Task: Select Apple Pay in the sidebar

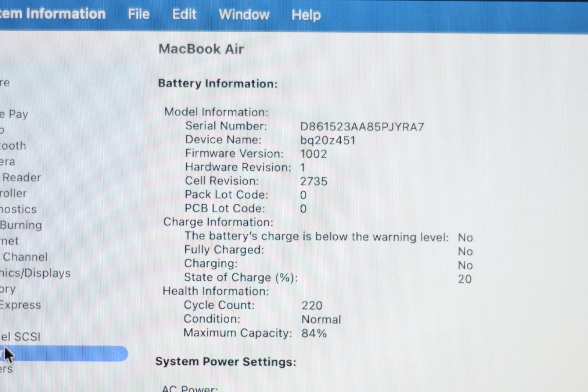Action: (x=14, y=114)
